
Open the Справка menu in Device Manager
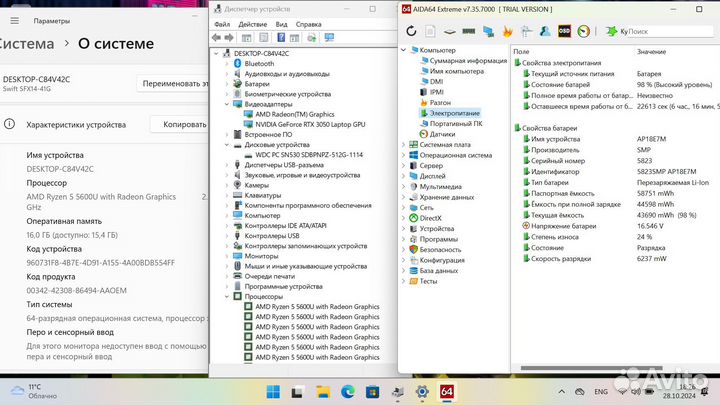309,24
